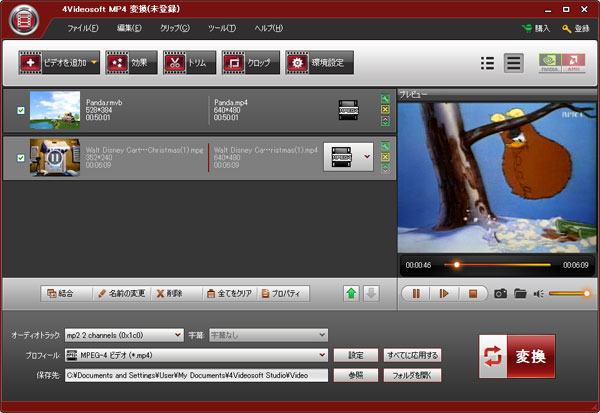This screenshot has width=600, height=413.
Task: Click the "Panda.rmvb" file name text
Action: point(104,103)
